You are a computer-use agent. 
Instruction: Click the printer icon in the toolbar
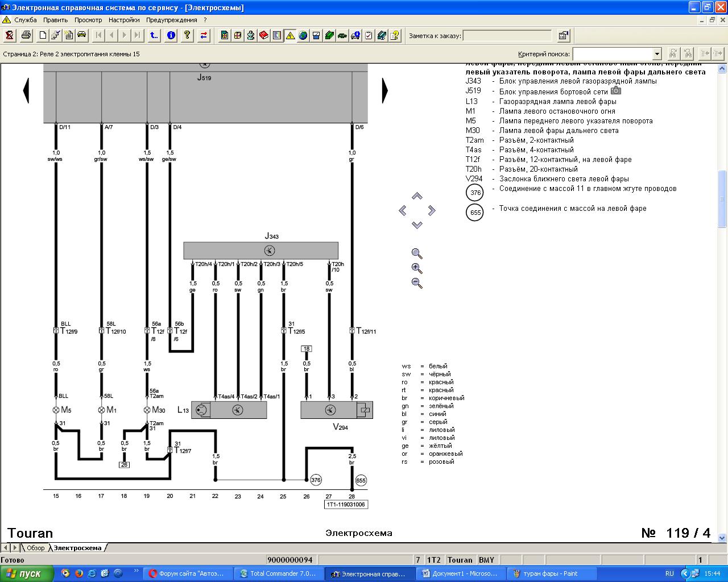pyautogui.click(x=26, y=35)
